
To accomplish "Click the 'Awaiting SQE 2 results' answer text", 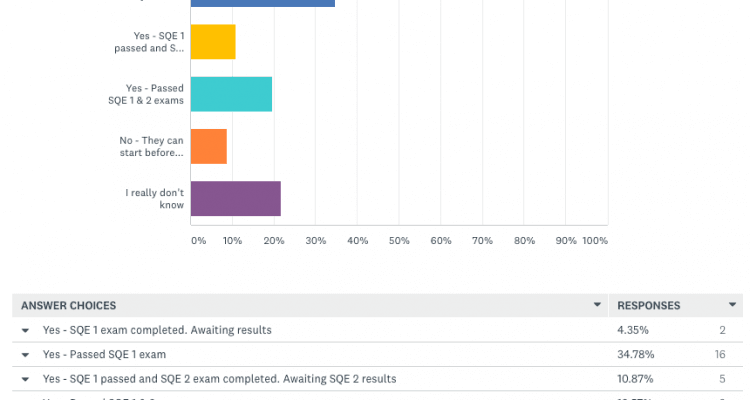I will click(x=340, y=379).
